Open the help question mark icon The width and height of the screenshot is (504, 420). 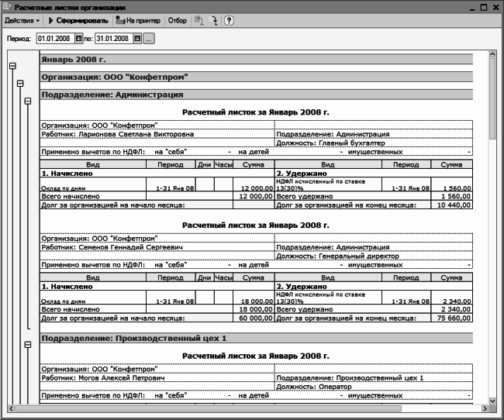pos(229,21)
